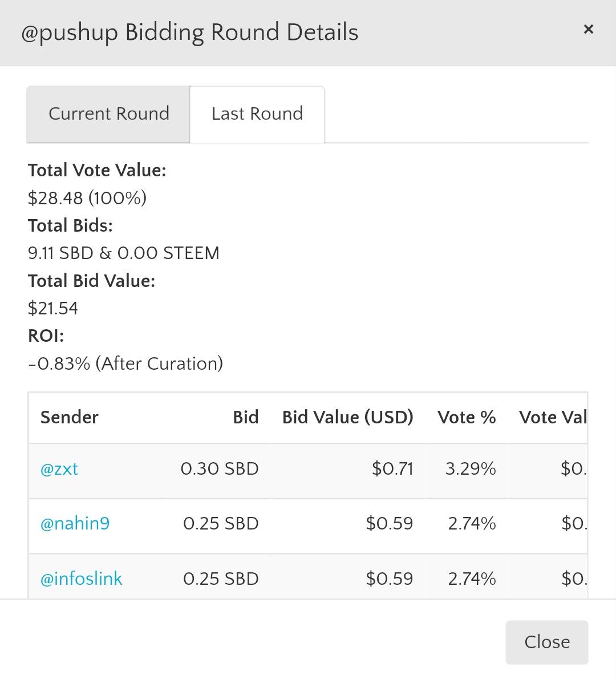Click the dialog title @pushup Bidding Round Details
This screenshot has height=679, width=616.
pos(189,33)
